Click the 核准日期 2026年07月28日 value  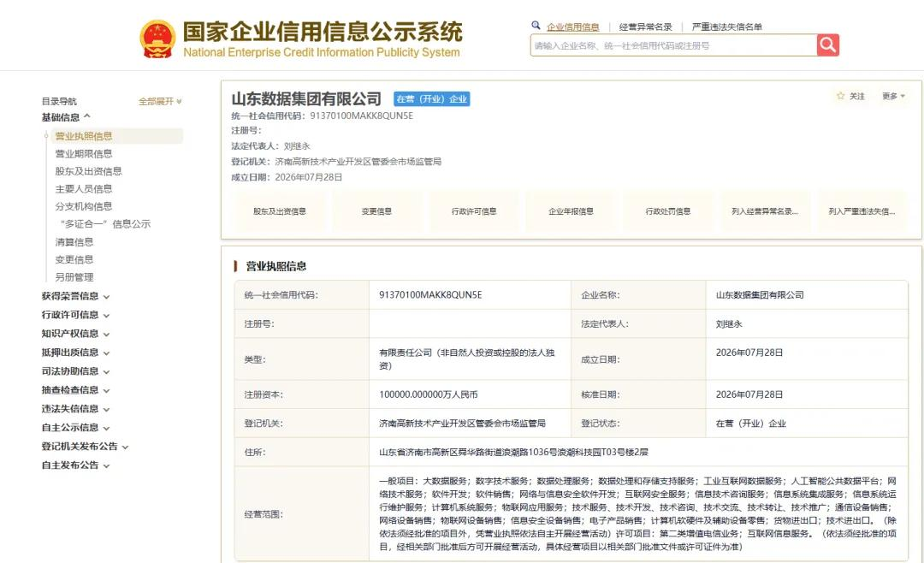[749, 394]
